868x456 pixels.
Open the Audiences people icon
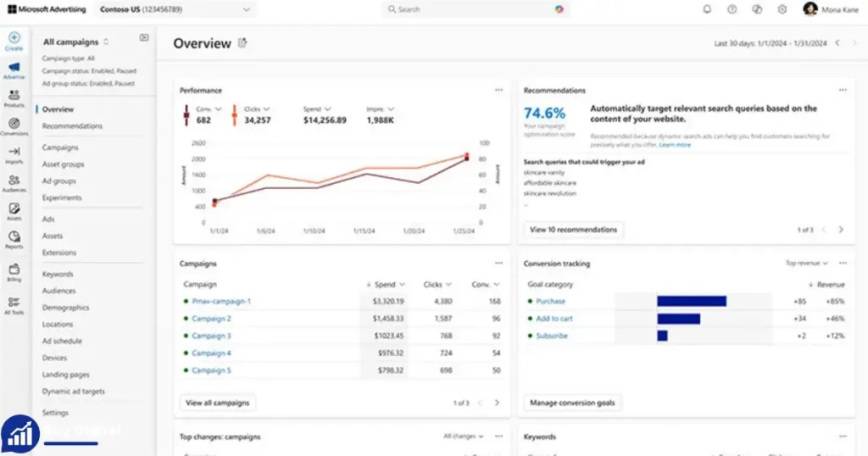14,180
